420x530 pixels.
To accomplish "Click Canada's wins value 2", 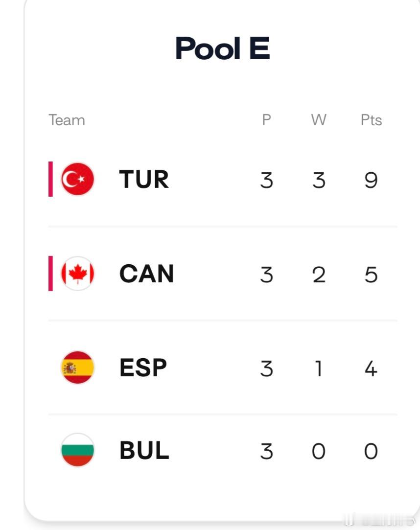I will coord(319,274).
